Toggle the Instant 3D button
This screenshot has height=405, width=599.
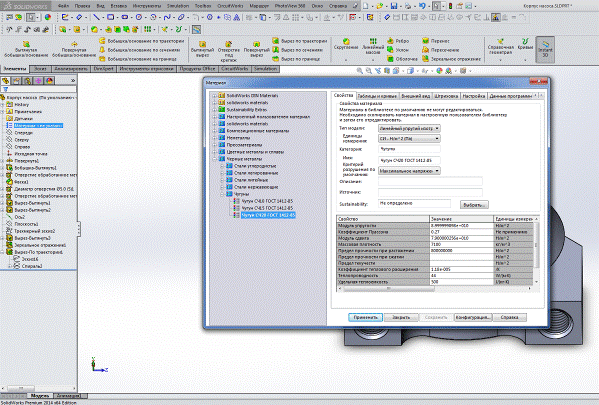545,49
